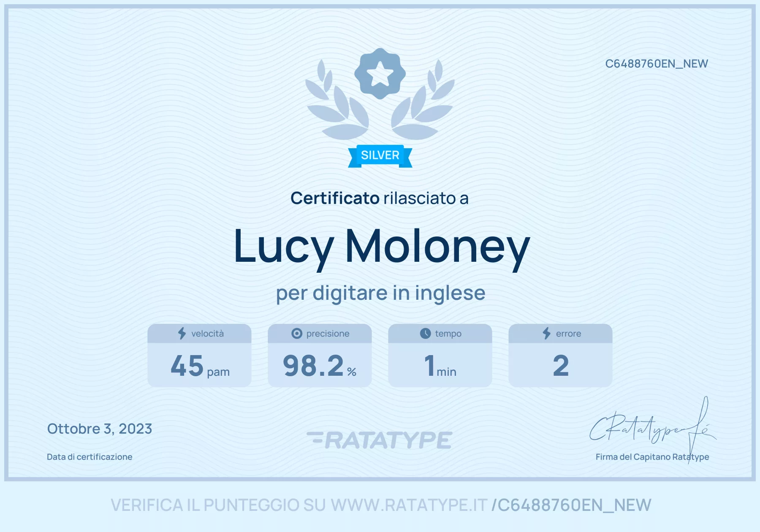This screenshot has height=532, width=760.
Task: Click the lightning bolt icon beside velocità
Action: 182,334
